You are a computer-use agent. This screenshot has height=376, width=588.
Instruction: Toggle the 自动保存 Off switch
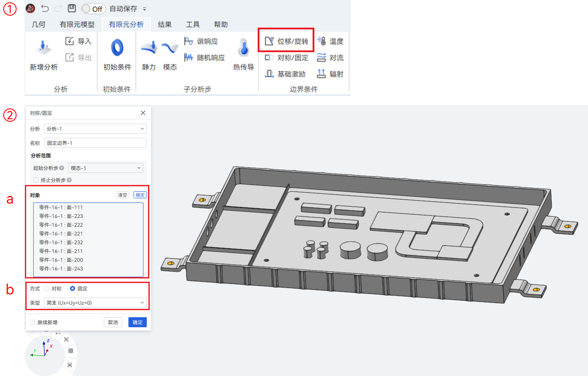click(93, 9)
